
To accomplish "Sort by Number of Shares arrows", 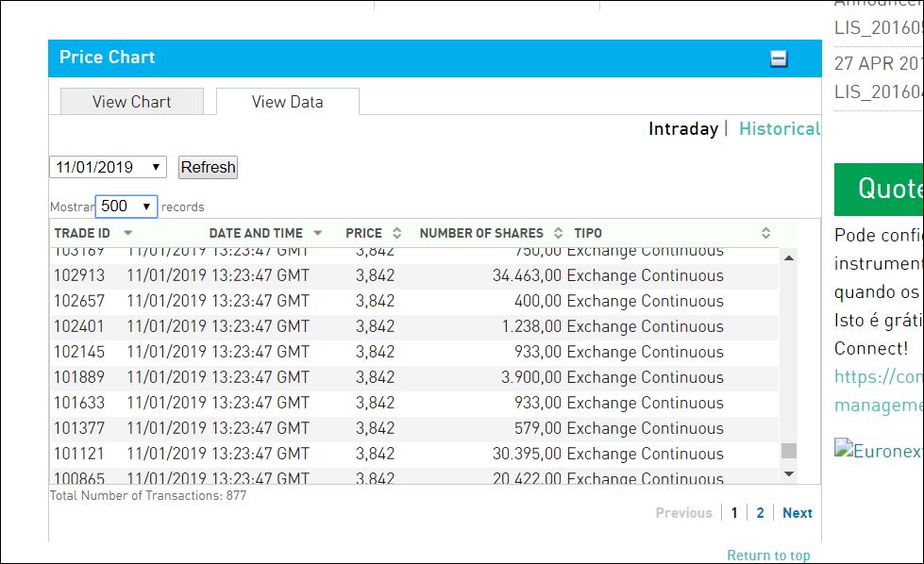I will pyautogui.click(x=558, y=233).
